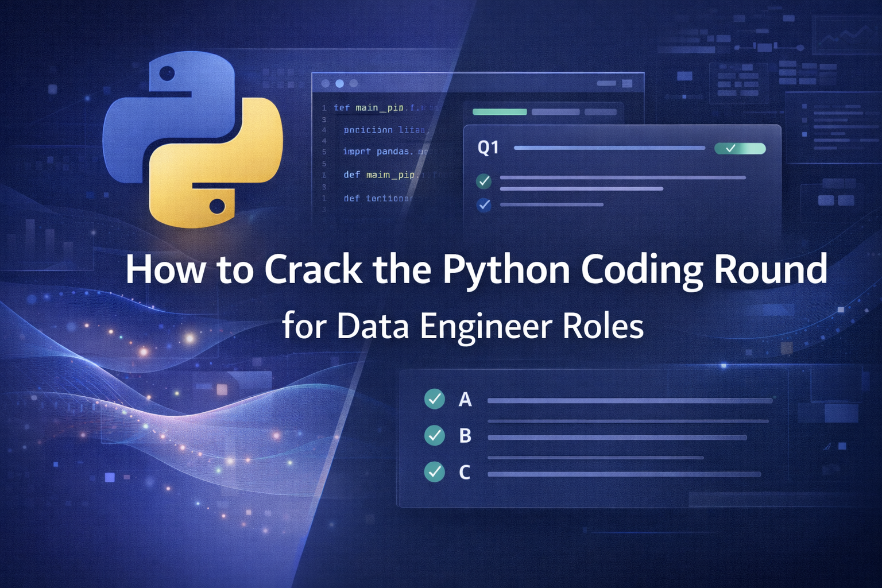
Task: Select the green active tab above Q1
Action: pyautogui.click(x=499, y=112)
